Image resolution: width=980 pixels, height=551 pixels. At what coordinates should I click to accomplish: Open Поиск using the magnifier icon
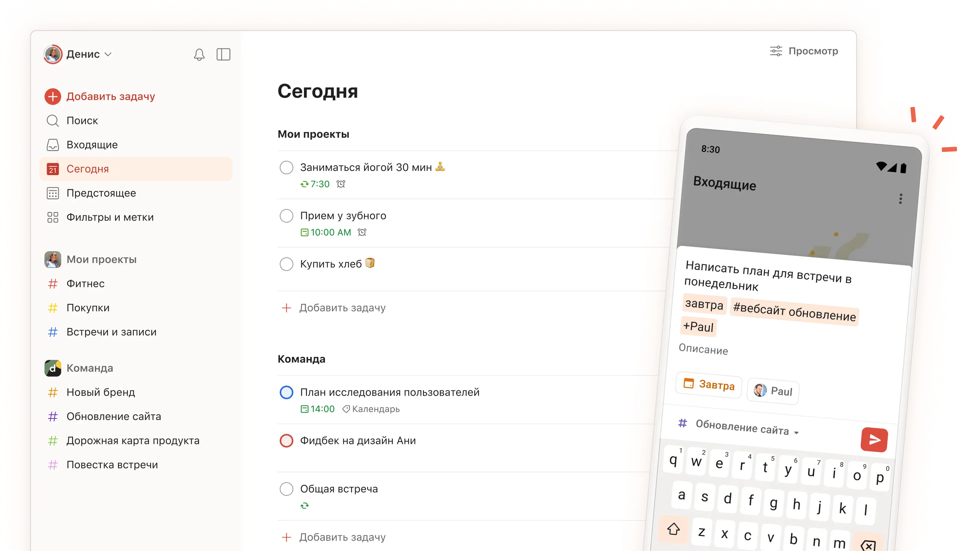(53, 121)
